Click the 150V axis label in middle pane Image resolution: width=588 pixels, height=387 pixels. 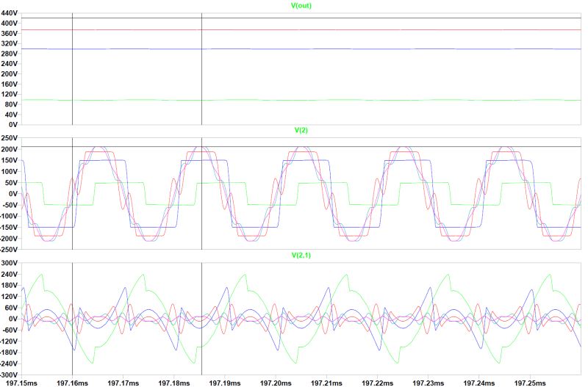coord(10,160)
